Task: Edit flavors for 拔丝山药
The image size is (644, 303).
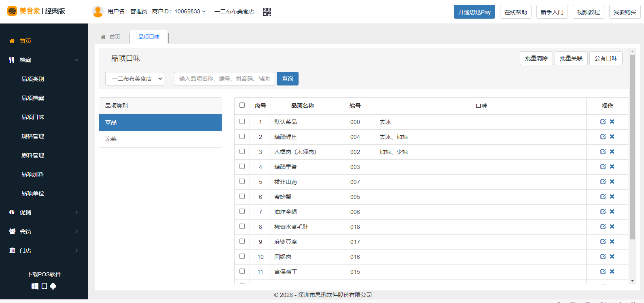Action: tap(603, 181)
